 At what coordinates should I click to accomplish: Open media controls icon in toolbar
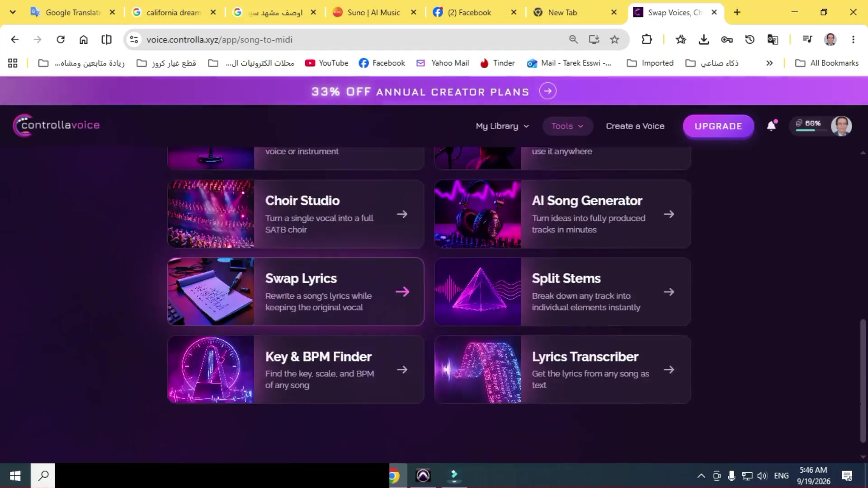pyautogui.click(x=807, y=40)
